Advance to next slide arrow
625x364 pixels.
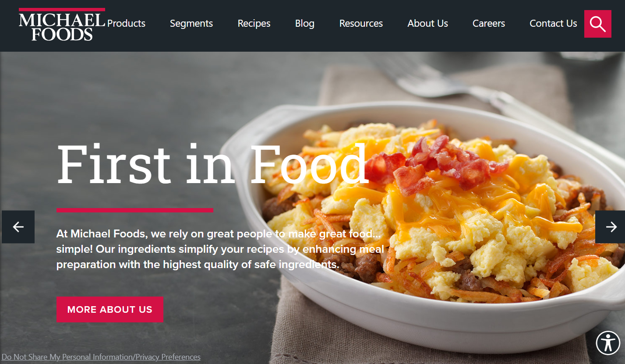tap(611, 227)
